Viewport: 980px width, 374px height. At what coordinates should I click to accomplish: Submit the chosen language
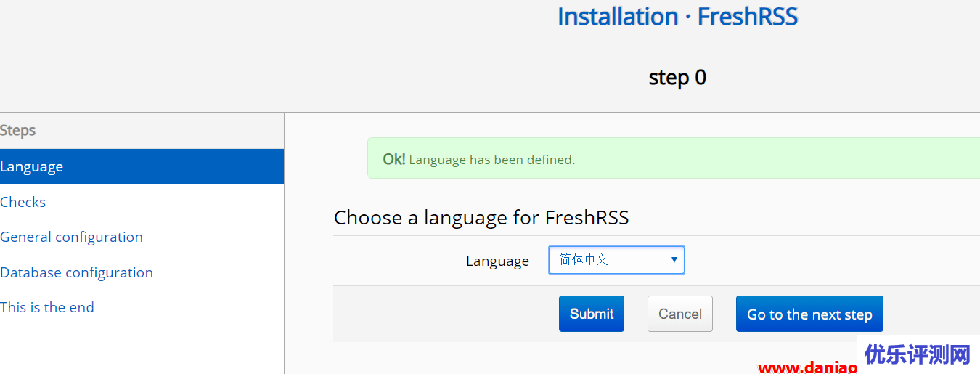(592, 314)
